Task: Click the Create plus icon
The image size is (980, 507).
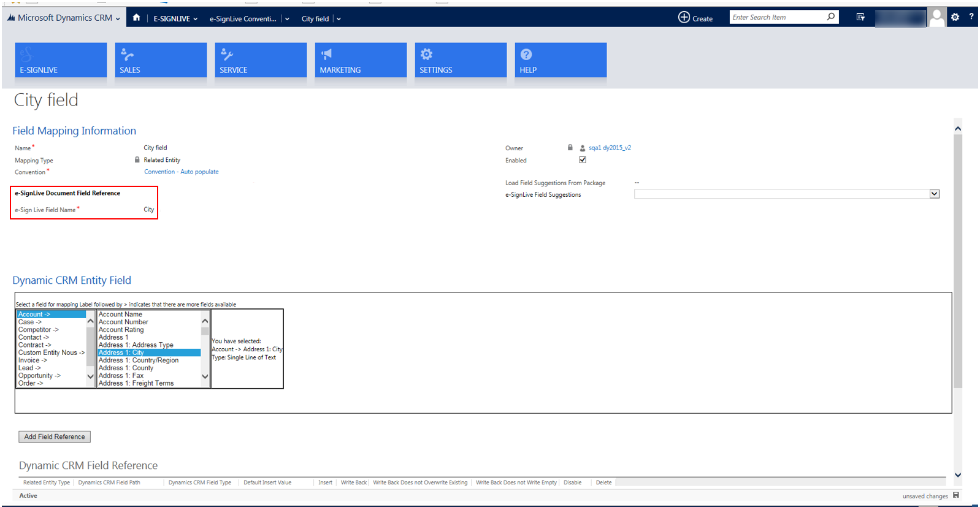Action: 684,17
